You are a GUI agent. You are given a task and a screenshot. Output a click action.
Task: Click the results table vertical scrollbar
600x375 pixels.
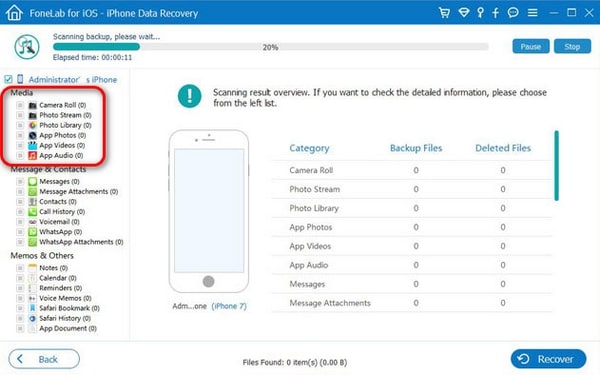coord(556,166)
